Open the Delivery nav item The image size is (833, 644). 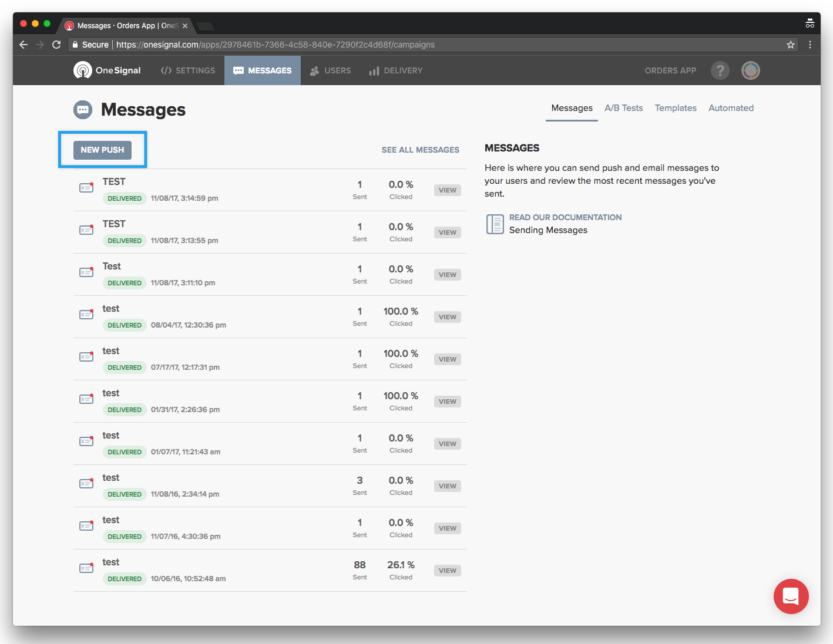click(x=396, y=70)
